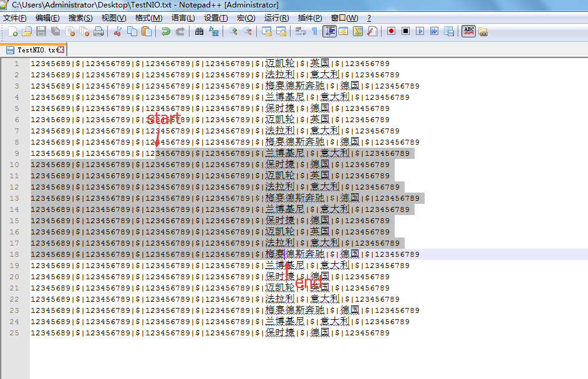This screenshot has width=588, height=379.
Task: Create a new file with the New icon
Action: (x=12, y=32)
